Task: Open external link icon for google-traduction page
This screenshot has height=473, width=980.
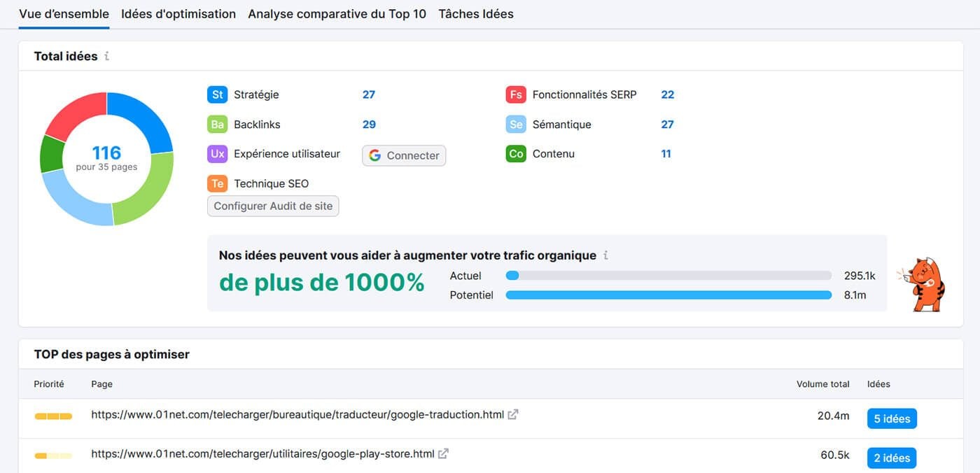Action: [x=513, y=414]
